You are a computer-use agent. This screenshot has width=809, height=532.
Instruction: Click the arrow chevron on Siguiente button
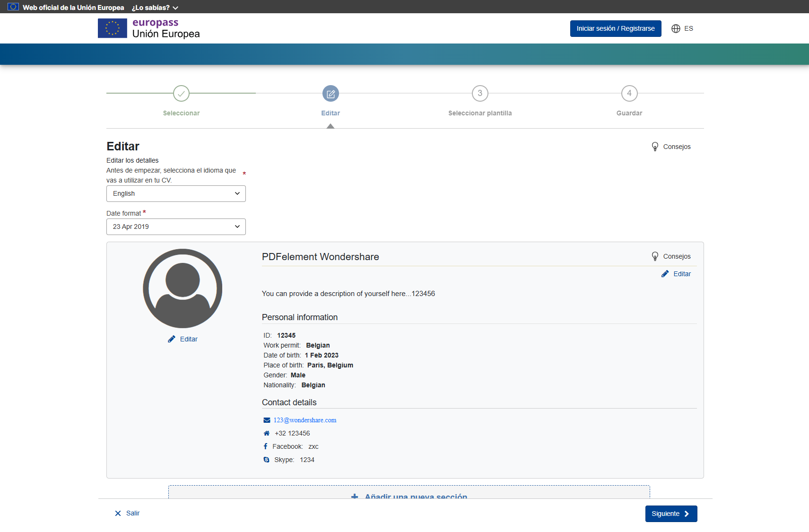tap(687, 514)
